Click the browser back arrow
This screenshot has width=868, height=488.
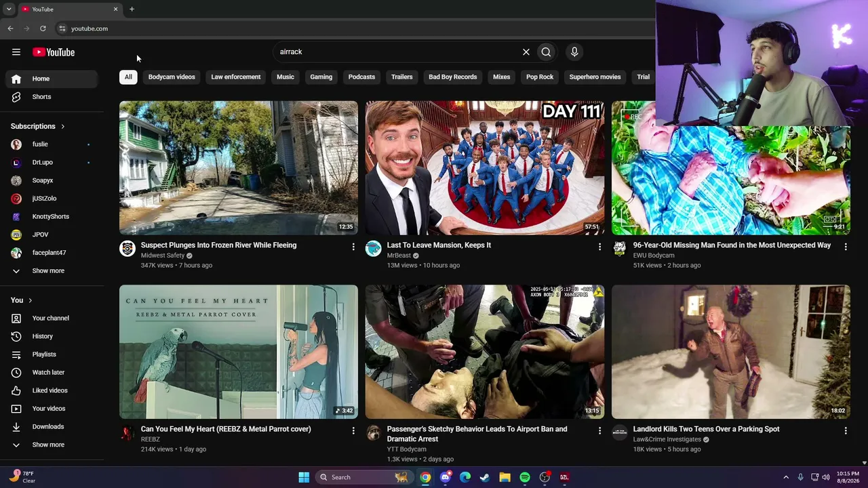tap(10, 28)
